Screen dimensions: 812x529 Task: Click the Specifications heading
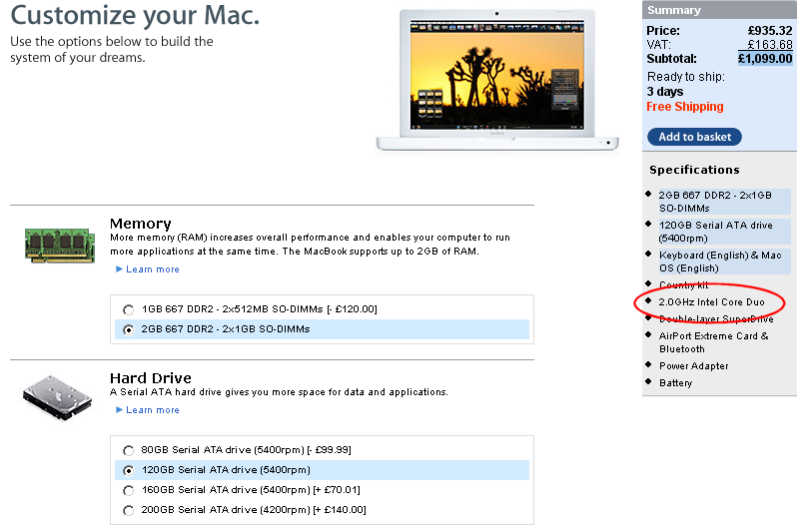click(x=694, y=170)
